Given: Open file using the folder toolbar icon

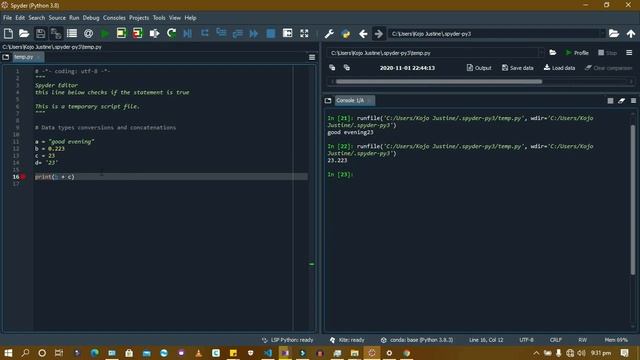Looking at the screenshot, I should (24, 33).
